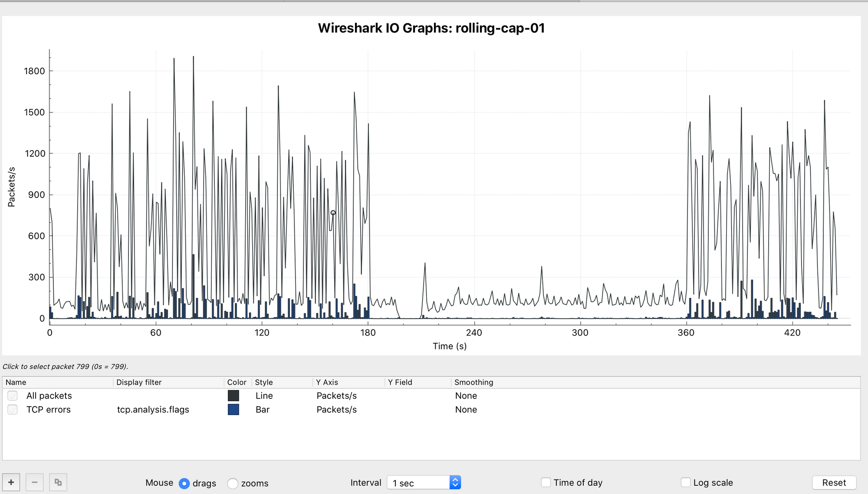Toggle the All packets graph checkbox
868x494 pixels.
(x=13, y=395)
